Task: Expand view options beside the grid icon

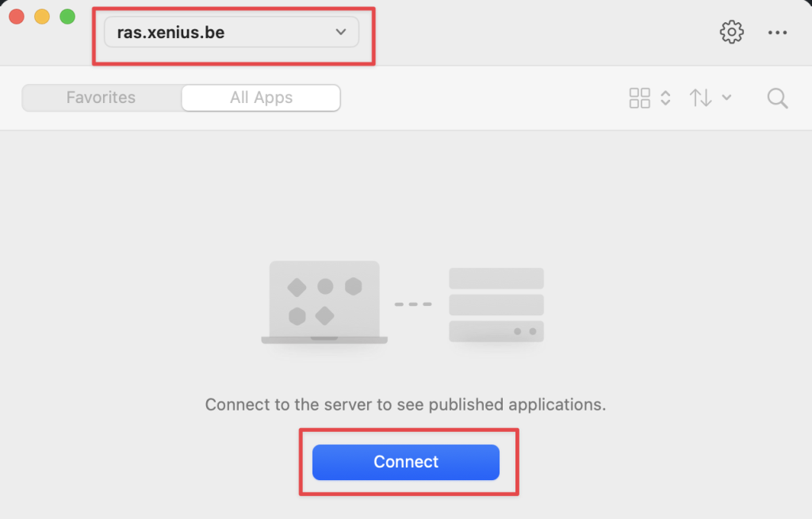Action: (666, 98)
